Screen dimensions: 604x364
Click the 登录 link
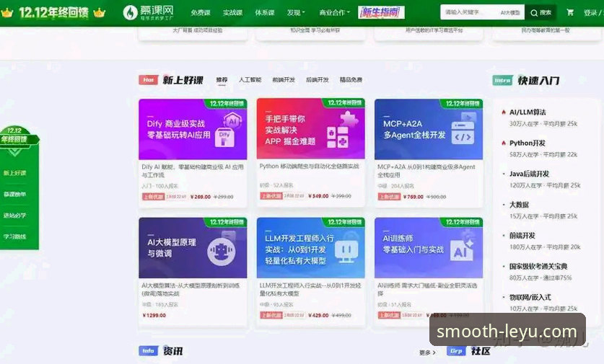(590, 13)
